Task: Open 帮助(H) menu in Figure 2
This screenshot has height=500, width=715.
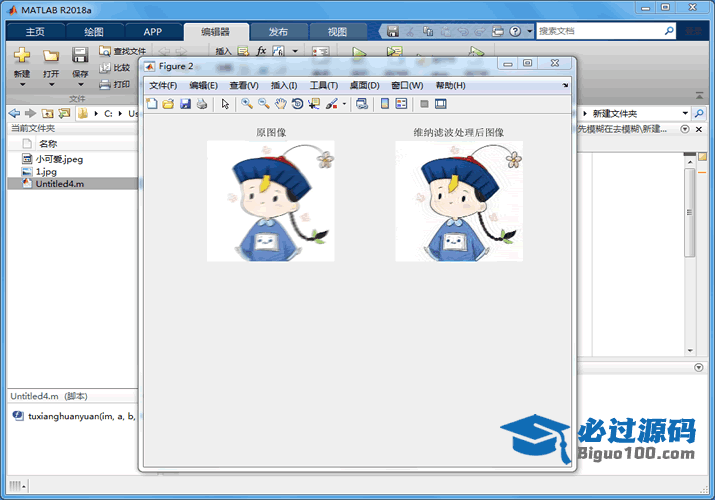Action: coord(450,86)
